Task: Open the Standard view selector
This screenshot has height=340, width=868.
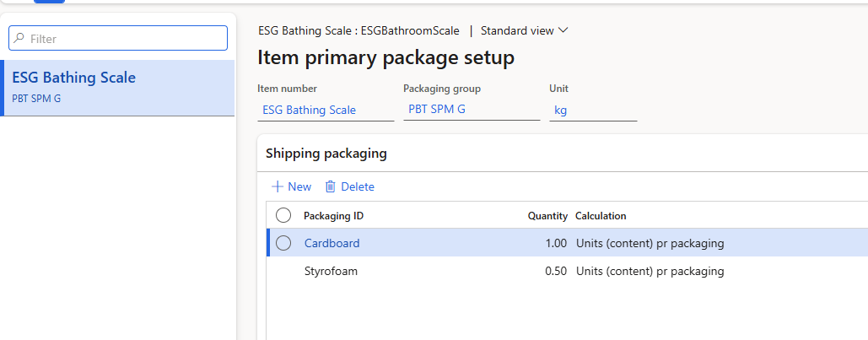Action: [x=524, y=30]
